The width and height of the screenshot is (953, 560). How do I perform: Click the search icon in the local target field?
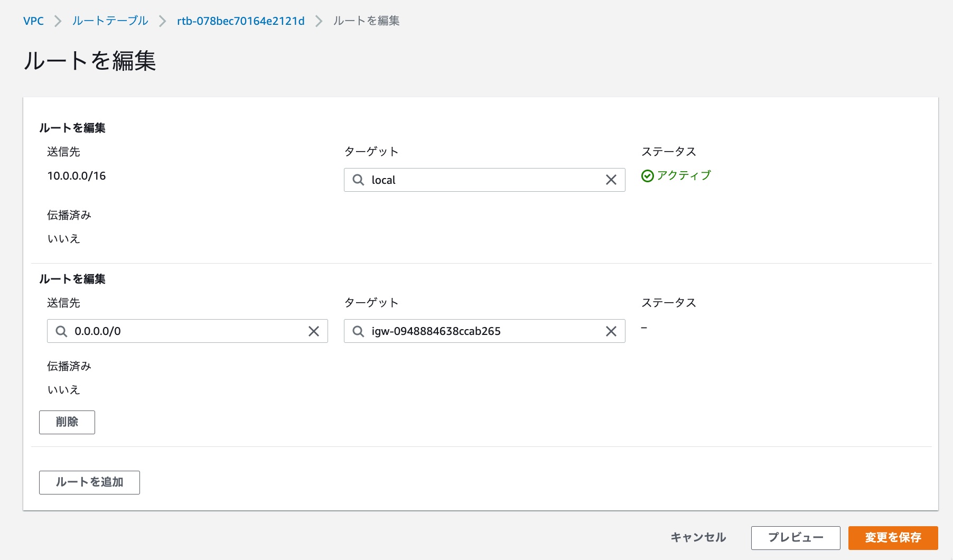[358, 180]
